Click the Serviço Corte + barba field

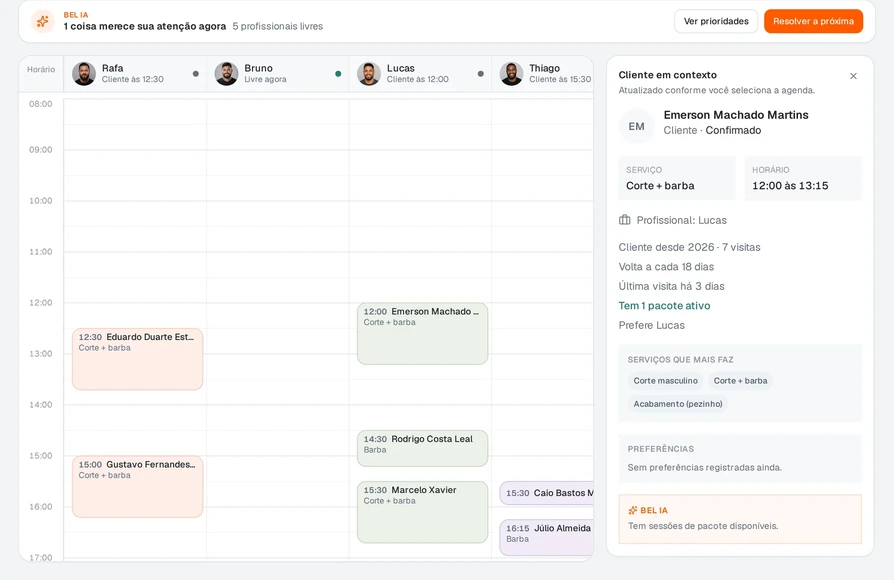coord(677,179)
